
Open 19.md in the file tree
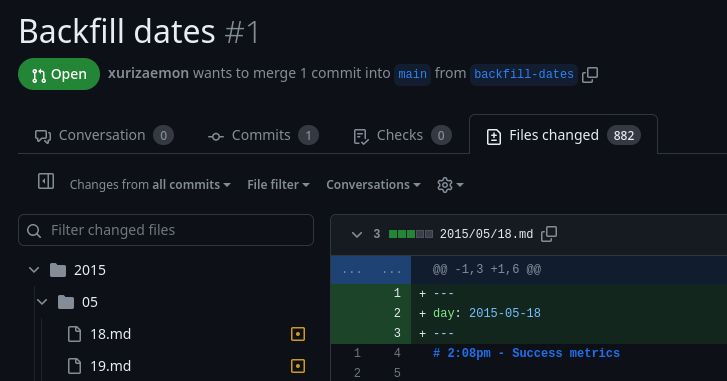point(110,366)
